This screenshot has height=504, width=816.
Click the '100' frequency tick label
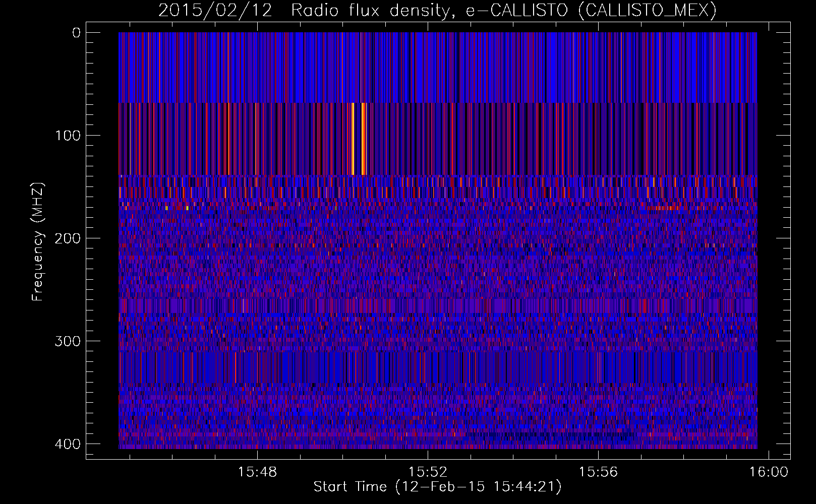click(67, 136)
